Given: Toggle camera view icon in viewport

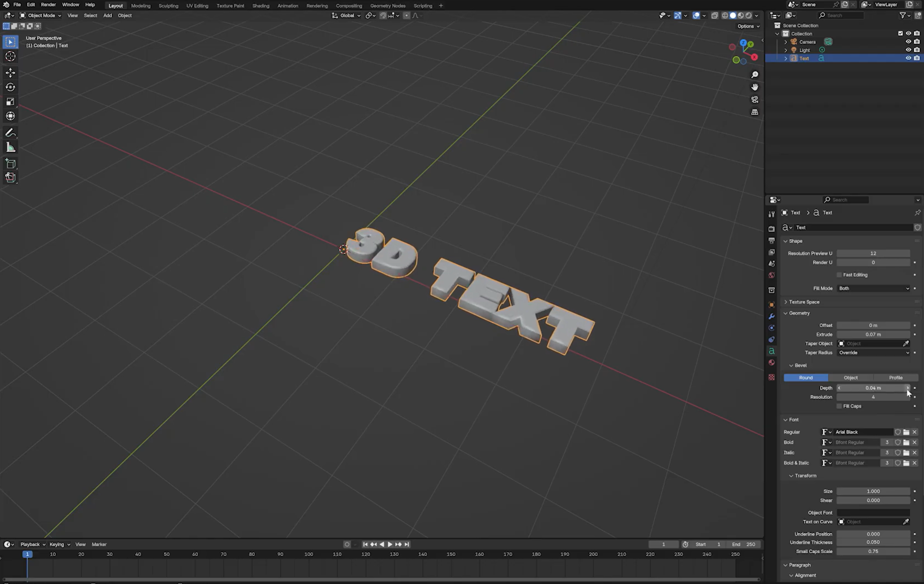Looking at the screenshot, I should [x=755, y=100].
